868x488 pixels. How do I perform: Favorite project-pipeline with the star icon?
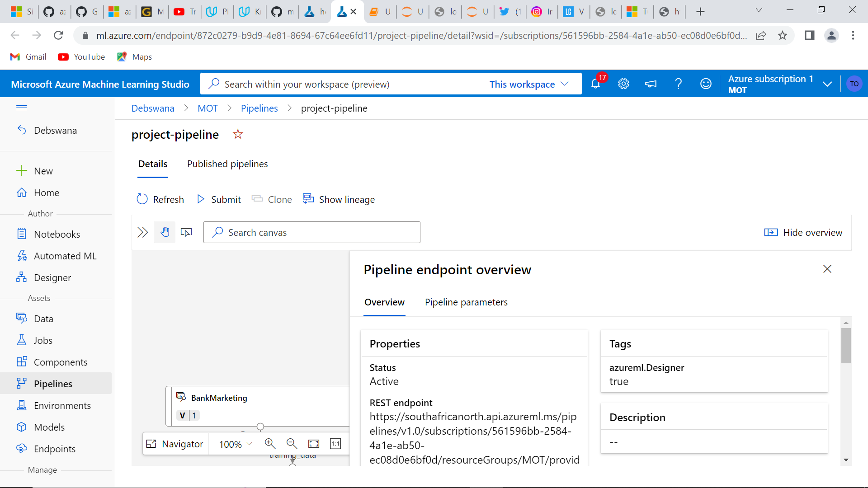point(238,135)
